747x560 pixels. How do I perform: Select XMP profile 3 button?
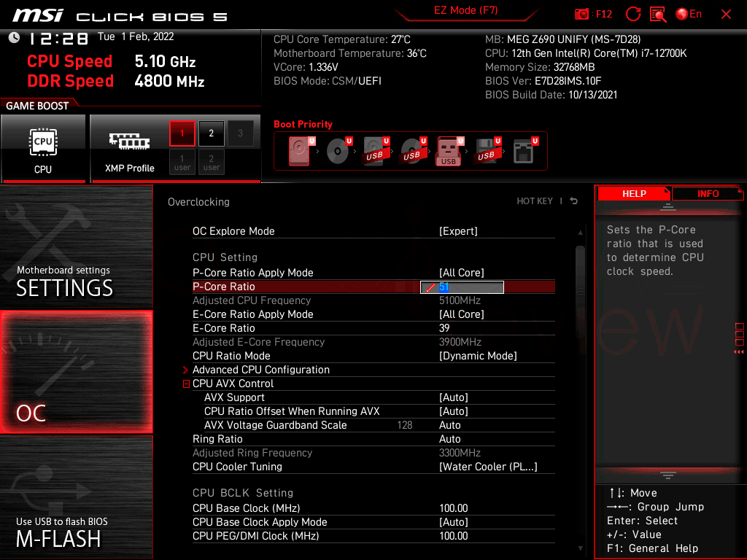(240, 133)
